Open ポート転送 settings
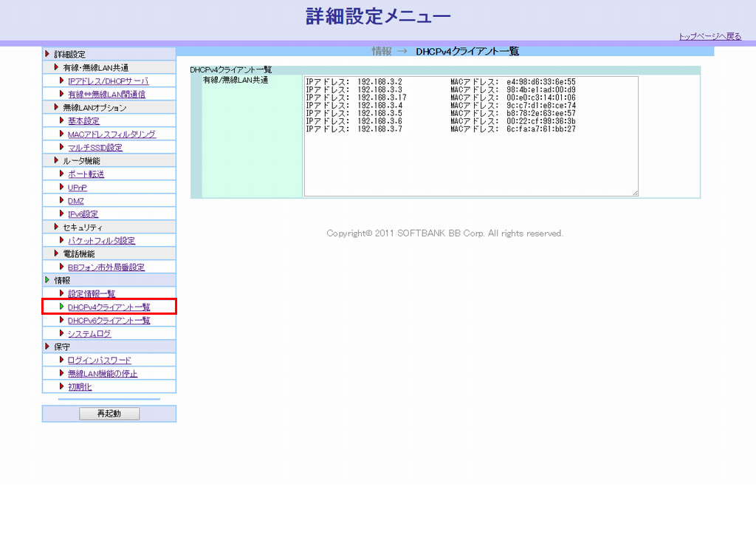 tap(86, 174)
